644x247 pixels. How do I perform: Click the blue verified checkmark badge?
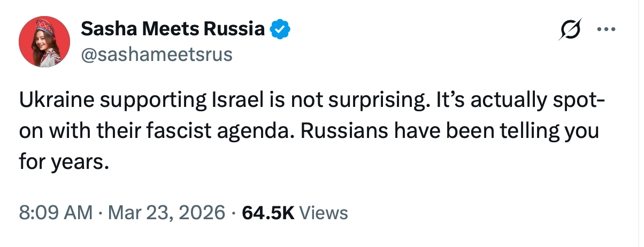279,30
